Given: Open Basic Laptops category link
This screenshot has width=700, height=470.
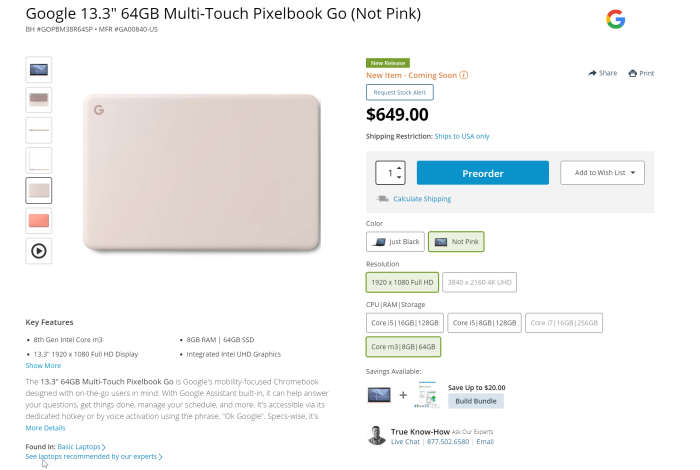Looking at the screenshot, I should 82,446.
